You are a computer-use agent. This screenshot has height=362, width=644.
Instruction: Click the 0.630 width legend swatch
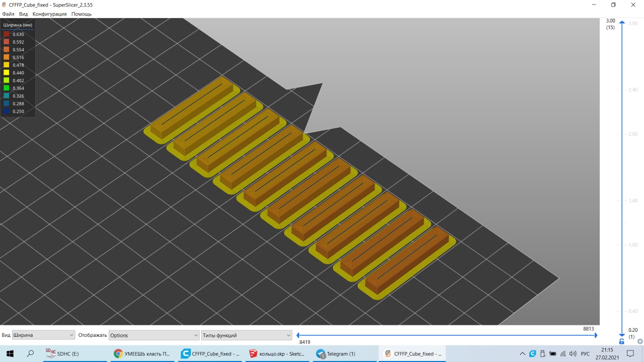tap(7, 34)
